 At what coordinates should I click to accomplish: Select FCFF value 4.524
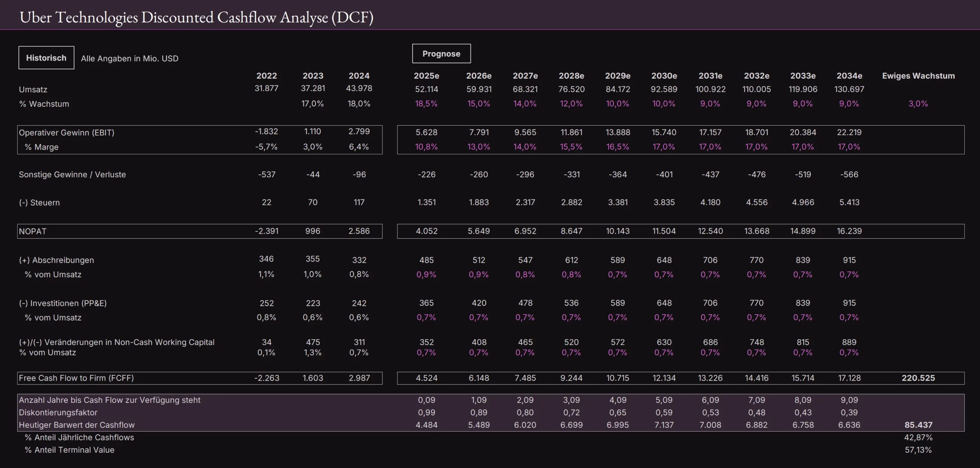click(x=426, y=378)
